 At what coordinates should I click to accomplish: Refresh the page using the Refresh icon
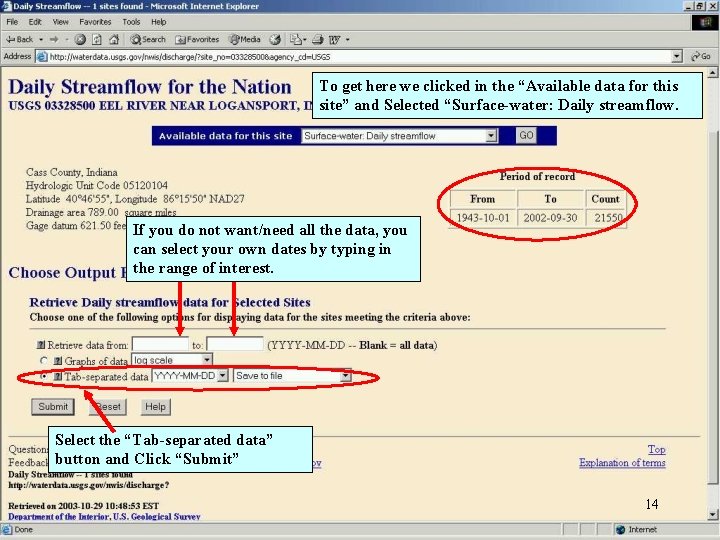(x=97, y=39)
